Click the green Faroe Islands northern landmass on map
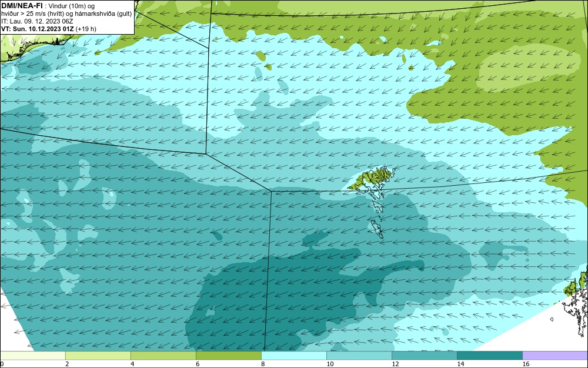Viewport: 588px width, 368px height. [x=371, y=178]
